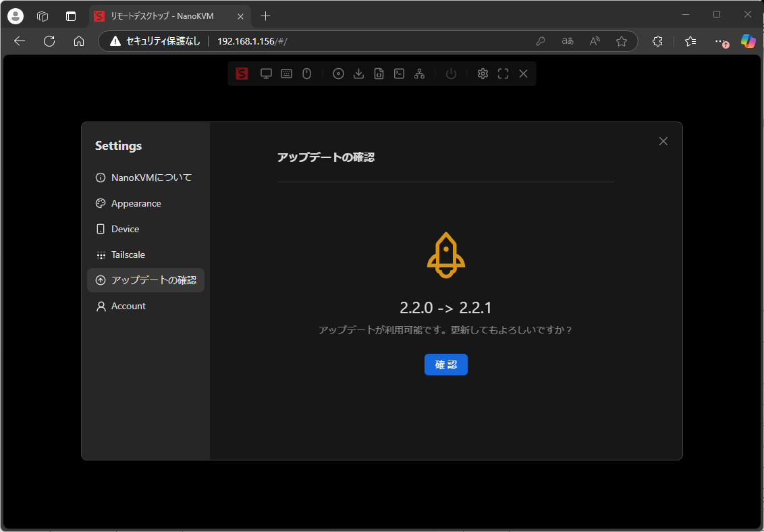The image size is (764, 532).
Task: Close the Settings dialog
Action: click(x=663, y=141)
